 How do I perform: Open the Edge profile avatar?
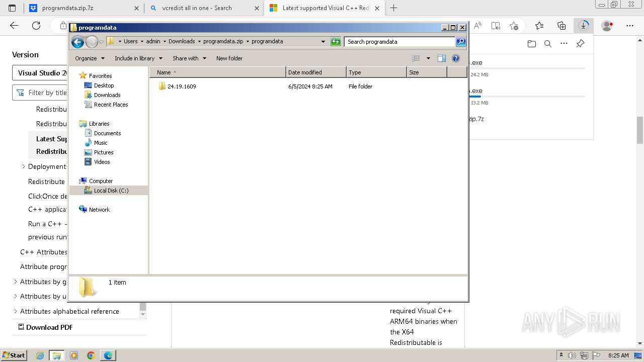(607, 26)
